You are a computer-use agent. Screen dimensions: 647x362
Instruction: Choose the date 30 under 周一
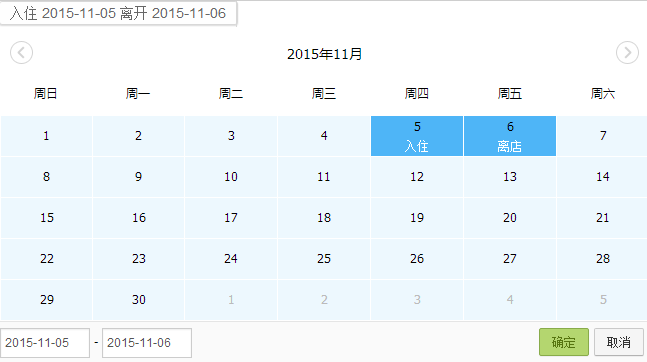coord(139,300)
